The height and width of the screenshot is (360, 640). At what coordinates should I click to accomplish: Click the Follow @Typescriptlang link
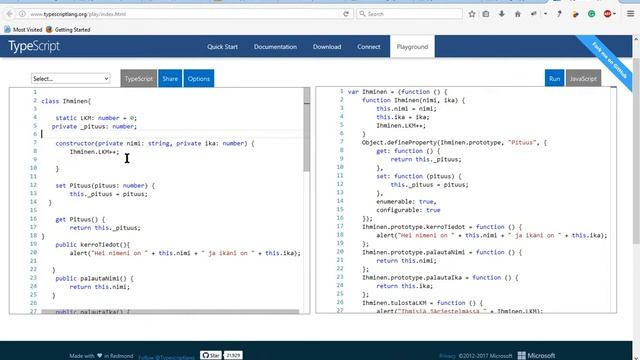click(x=166, y=357)
